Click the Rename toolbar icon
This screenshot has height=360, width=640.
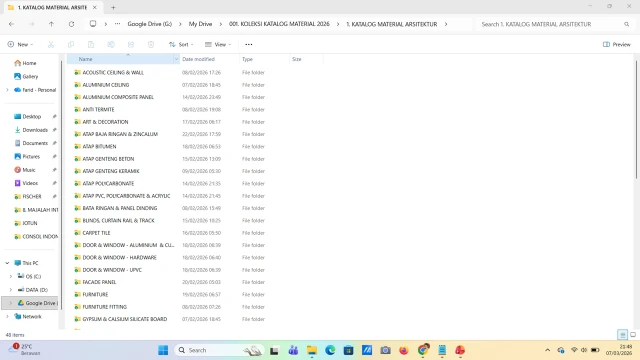tap(111, 44)
